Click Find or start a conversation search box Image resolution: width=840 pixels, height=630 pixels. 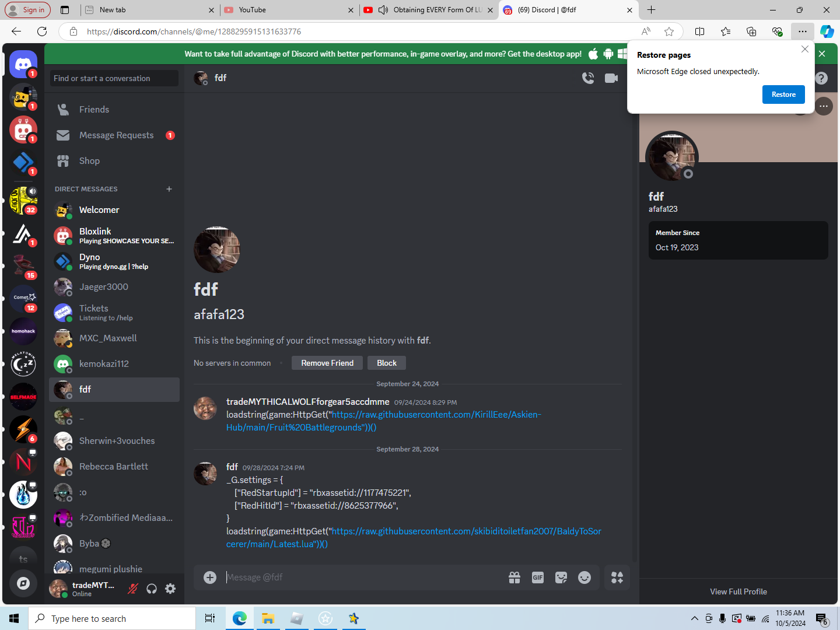coord(114,78)
